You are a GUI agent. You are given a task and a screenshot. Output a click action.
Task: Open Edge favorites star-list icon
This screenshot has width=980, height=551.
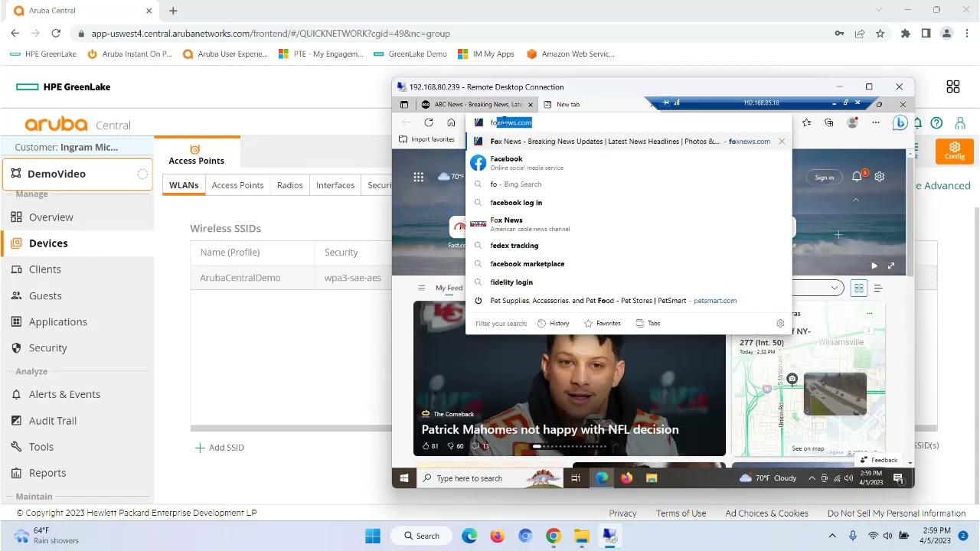point(807,122)
